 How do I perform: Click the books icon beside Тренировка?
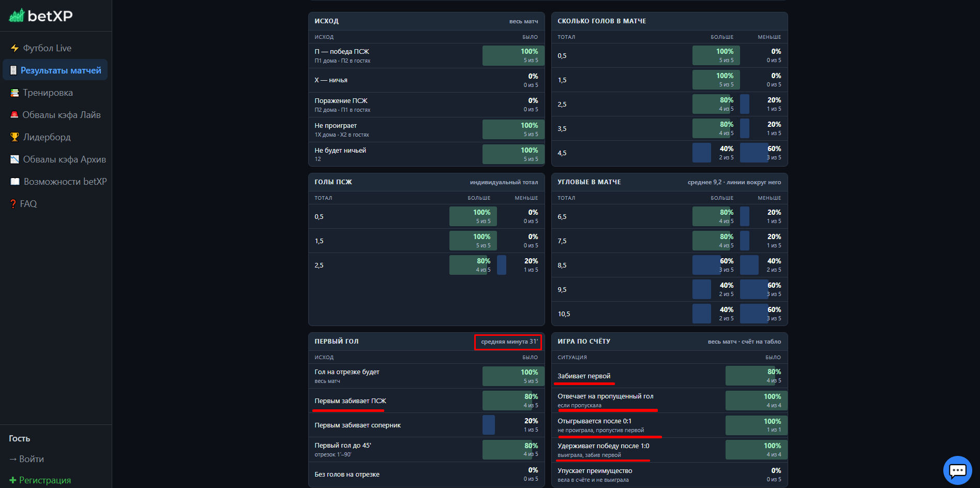pyautogui.click(x=14, y=93)
